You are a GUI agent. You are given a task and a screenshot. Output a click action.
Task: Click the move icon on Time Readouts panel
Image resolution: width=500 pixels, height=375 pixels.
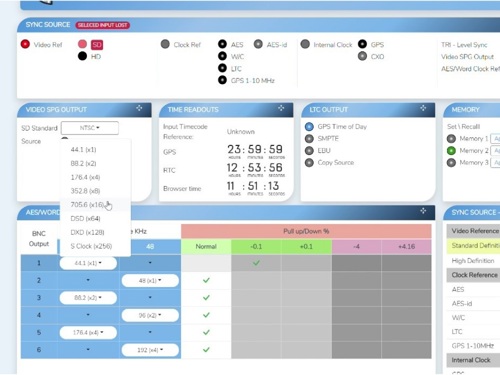(281, 108)
